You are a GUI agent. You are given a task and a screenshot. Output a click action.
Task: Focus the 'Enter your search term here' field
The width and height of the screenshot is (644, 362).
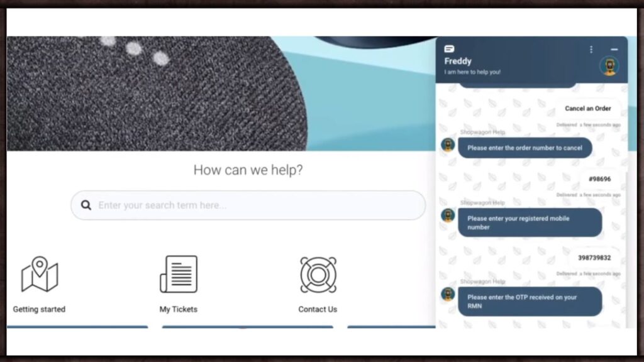pos(248,206)
